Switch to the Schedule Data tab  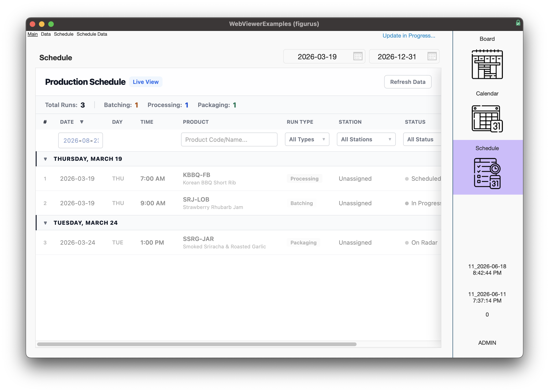[x=92, y=34]
